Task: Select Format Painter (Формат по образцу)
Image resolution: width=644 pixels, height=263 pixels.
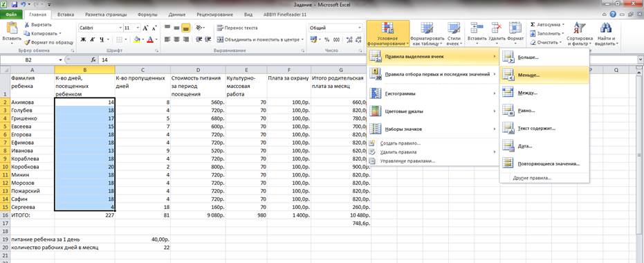Action: [49, 42]
